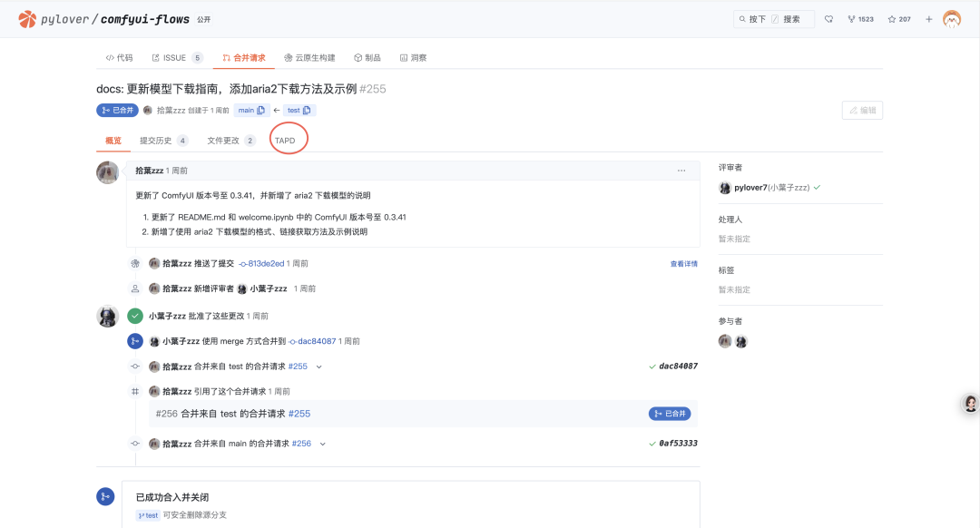Image resolution: width=980 pixels, height=528 pixels.
Task: Click the test branch tag at bottom
Action: pos(148,515)
